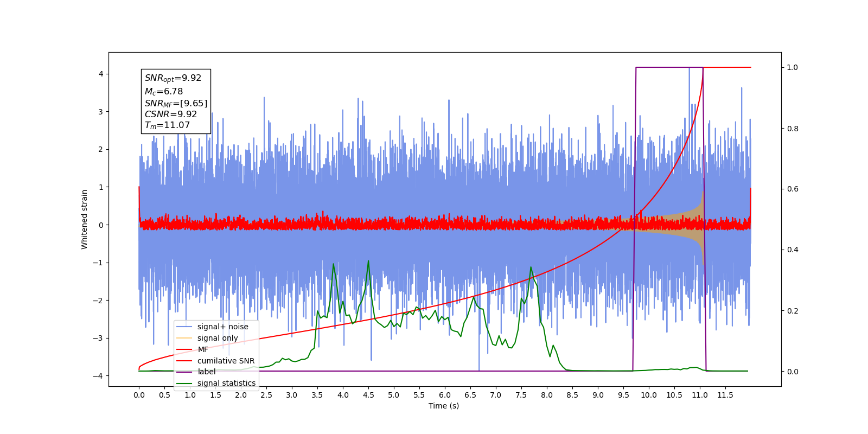Click the right y-axis tick label 0.6
This screenshot has height=434, width=868.
click(793, 189)
